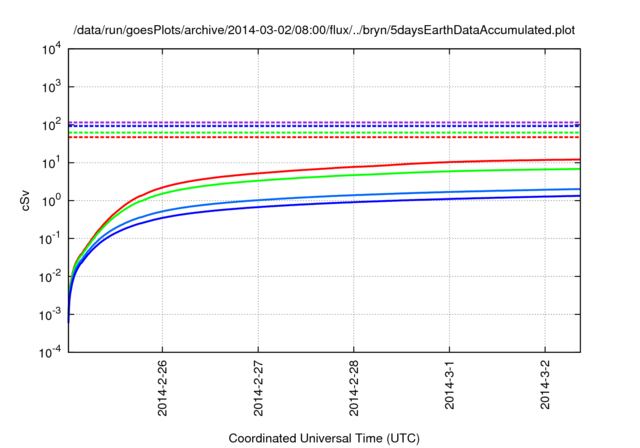Click the solid dark blue dose curve

[x=354, y=202]
